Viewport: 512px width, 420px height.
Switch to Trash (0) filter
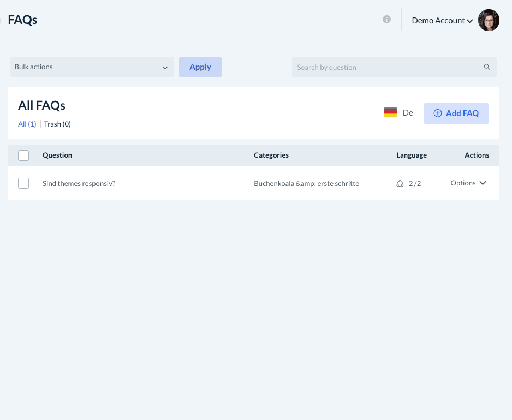(57, 124)
